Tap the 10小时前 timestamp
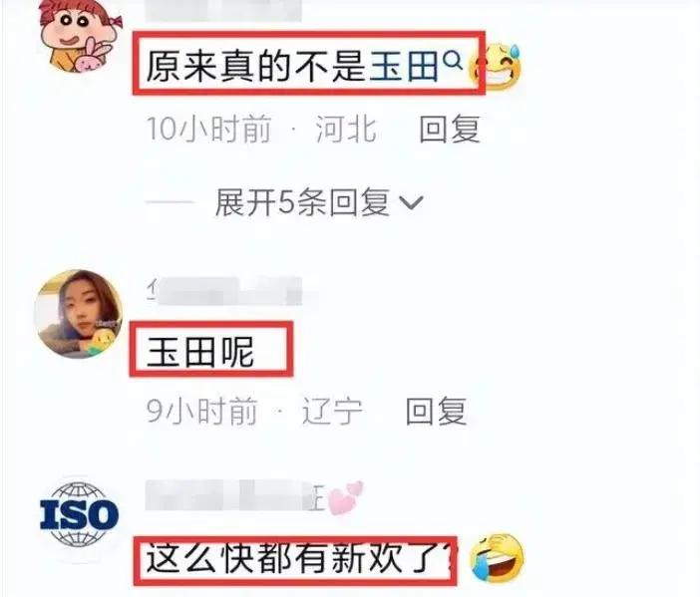Viewport: 700px width, 597px height. (x=209, y=130)
